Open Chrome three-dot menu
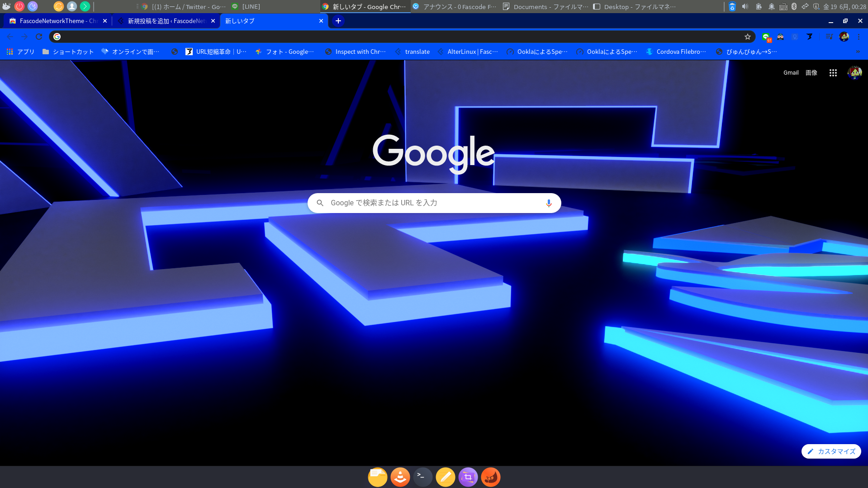The width and height of the screenshot is (868, 488). (859, 37)
